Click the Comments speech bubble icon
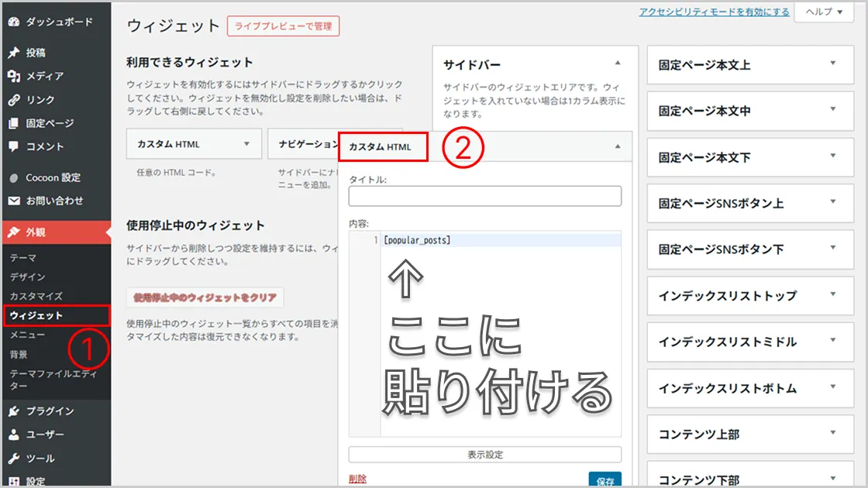 [x=13, y=146]
